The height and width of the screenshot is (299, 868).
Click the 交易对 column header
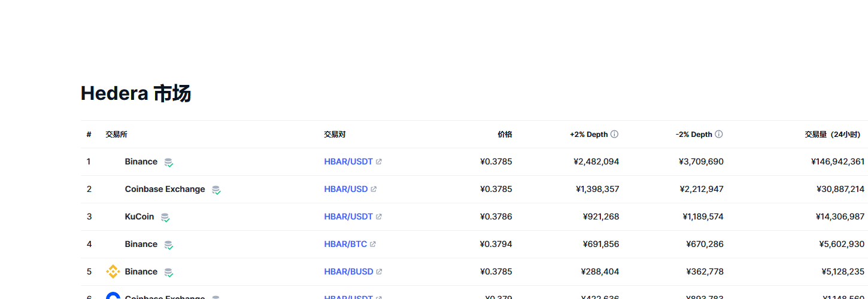pos(335,135)
